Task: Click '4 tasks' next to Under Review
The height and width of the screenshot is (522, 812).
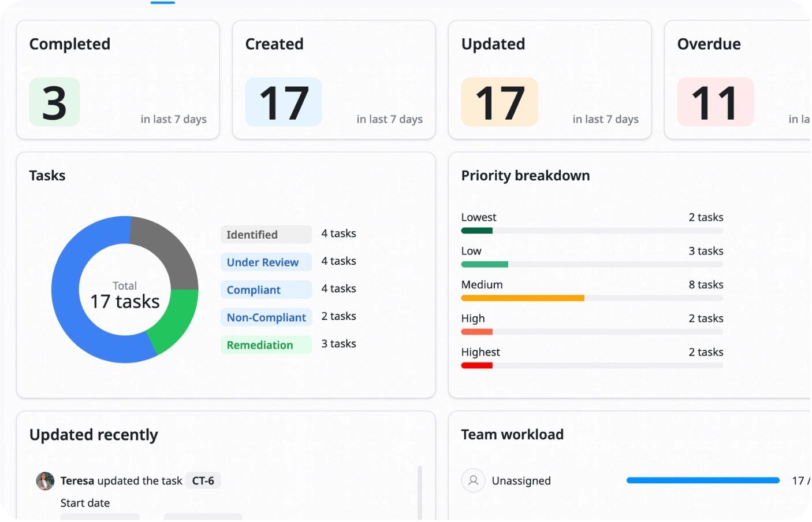Action: (339, 261)
